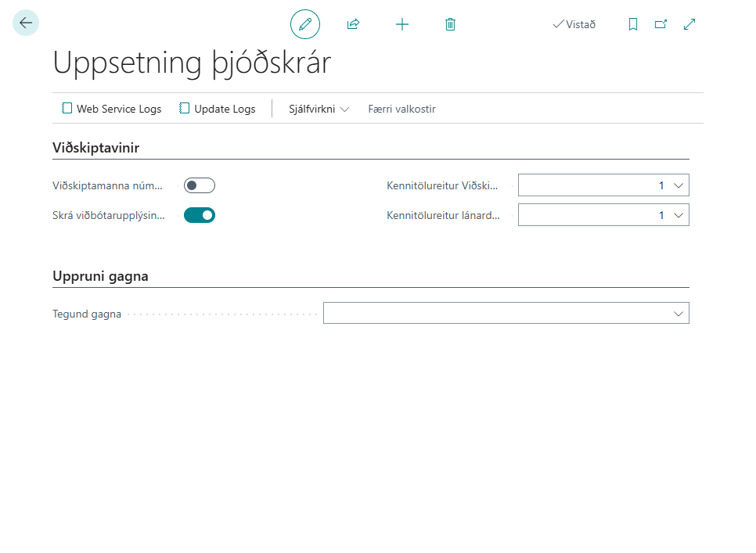Viewport: 756px width, 553px height.
Task: Click the back arrow button
Action: pos(26,23)
